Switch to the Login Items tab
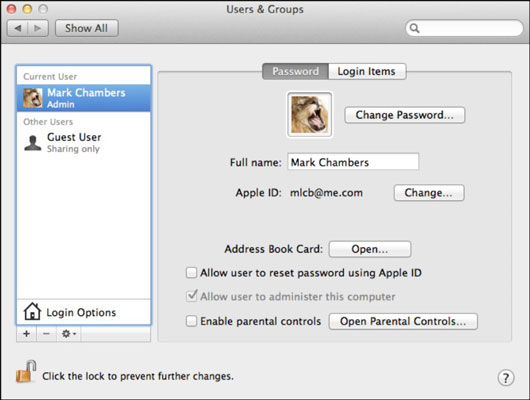Viewport: 530px width, 400px height. point(367,71)
